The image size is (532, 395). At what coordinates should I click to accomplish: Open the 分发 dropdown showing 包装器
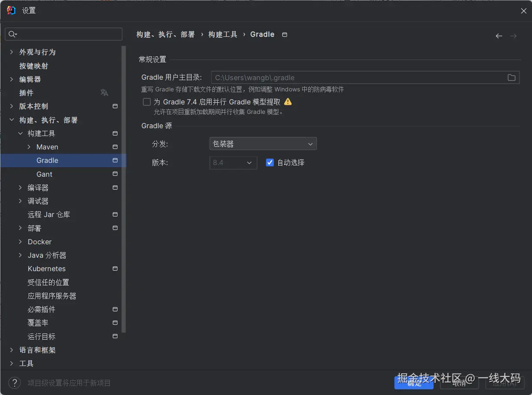click(263, 144)
